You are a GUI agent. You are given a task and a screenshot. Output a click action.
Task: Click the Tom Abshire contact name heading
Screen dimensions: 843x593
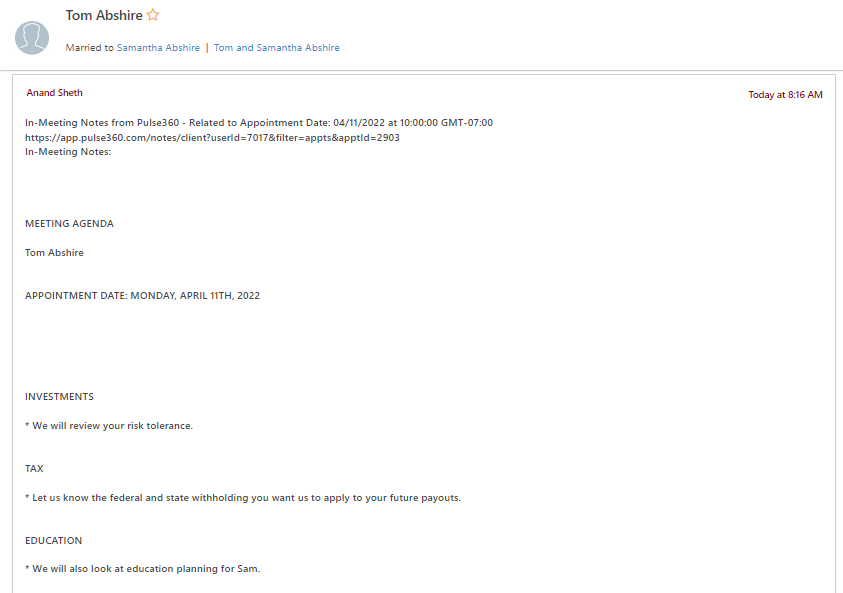click(104, 15)
